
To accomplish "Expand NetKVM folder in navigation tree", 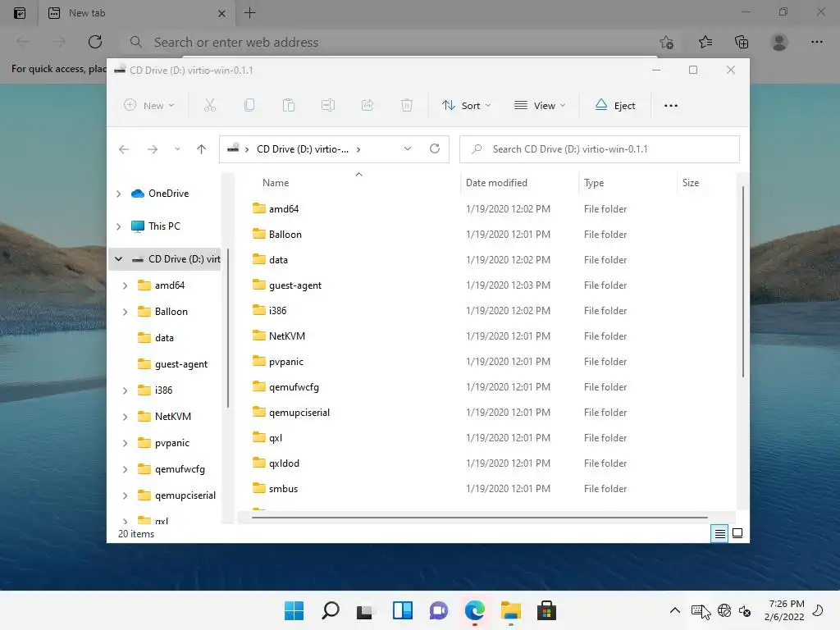I will point(125,417).
